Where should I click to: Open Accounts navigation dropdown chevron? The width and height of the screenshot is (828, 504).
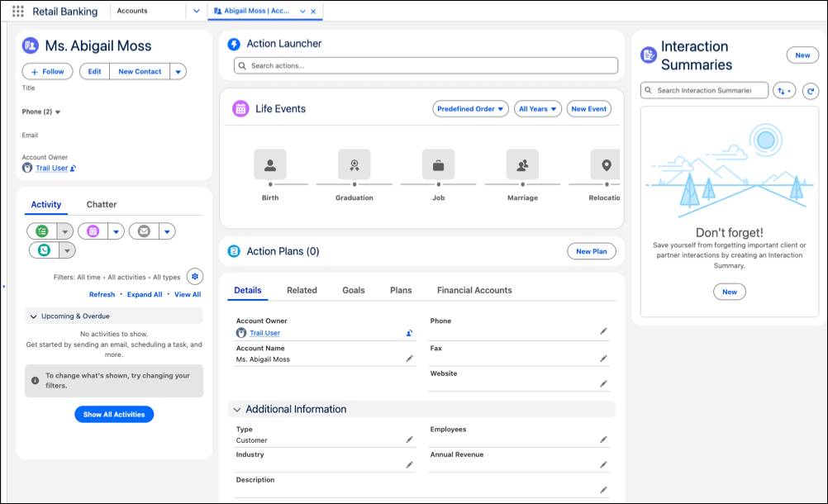(197, 11)
